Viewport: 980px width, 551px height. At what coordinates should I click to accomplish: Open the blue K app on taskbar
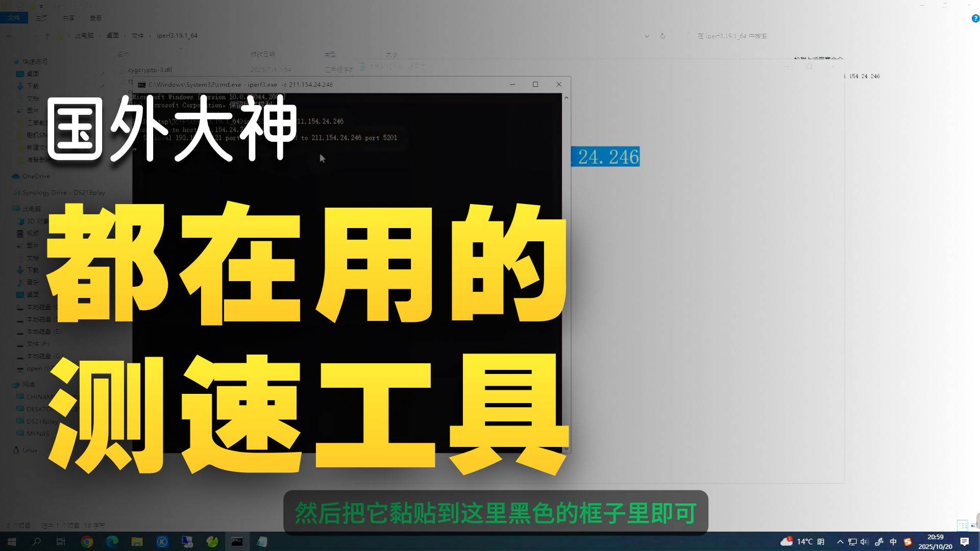162,541
